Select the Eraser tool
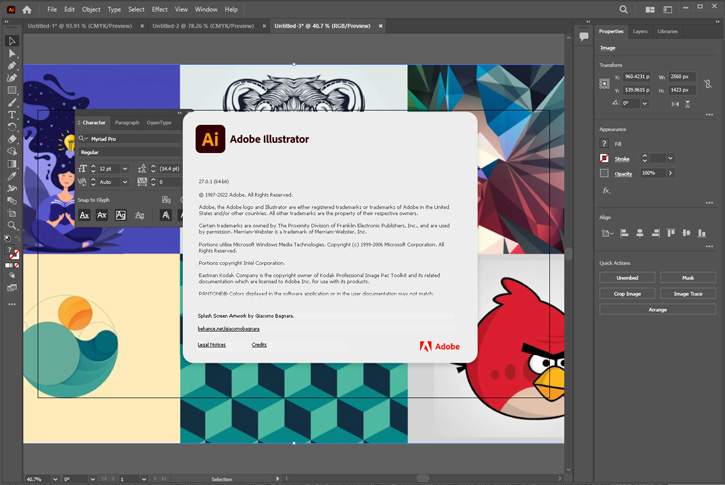This screenshot has height=485, width=725. click(12, 139)
